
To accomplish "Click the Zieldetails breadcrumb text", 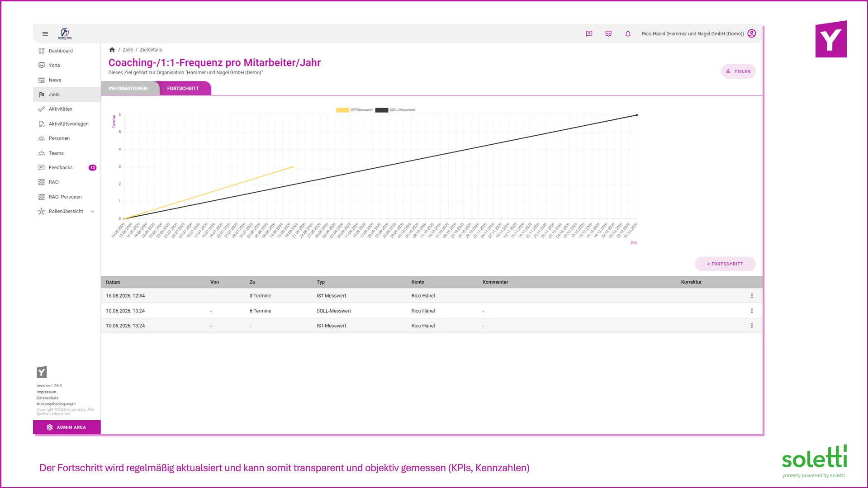I will pos(151,50).
